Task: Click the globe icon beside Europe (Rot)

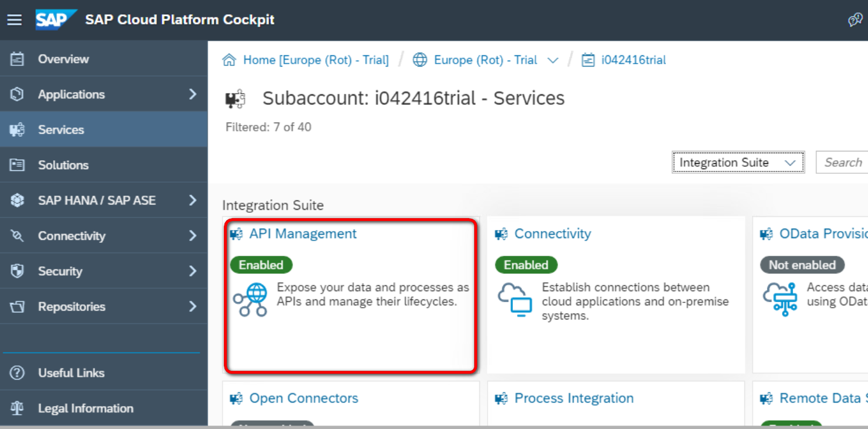Action: point(420,60)
